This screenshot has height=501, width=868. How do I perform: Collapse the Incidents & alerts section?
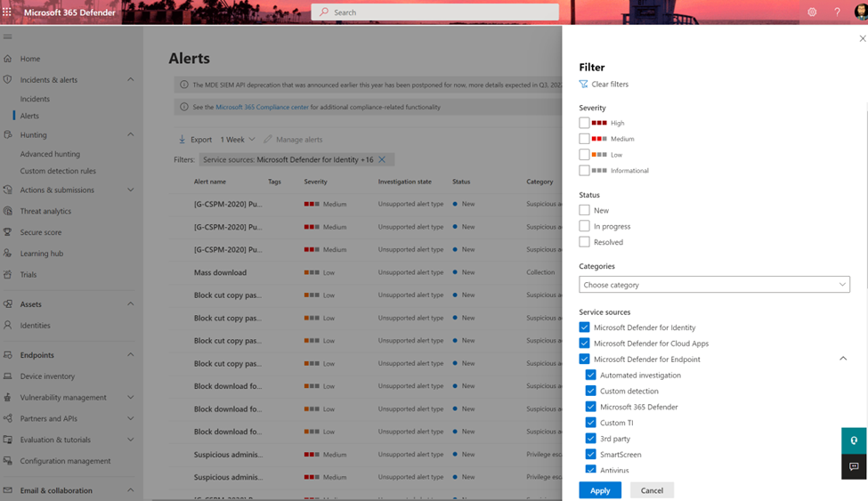point(131,79)
